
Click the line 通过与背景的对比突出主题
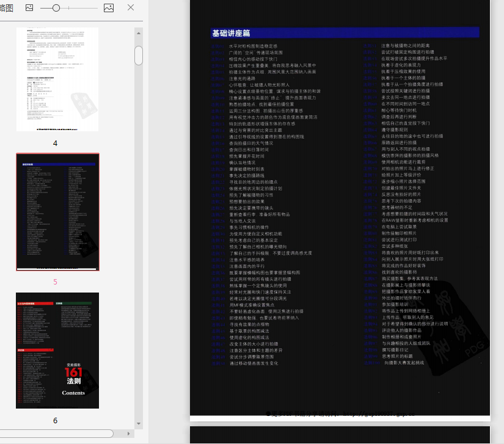255,130
